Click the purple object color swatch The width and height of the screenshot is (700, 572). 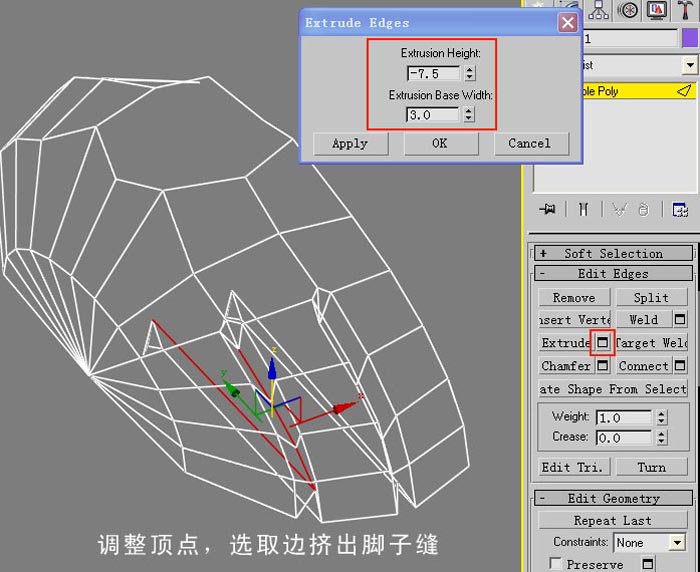[x=690, y=38]
